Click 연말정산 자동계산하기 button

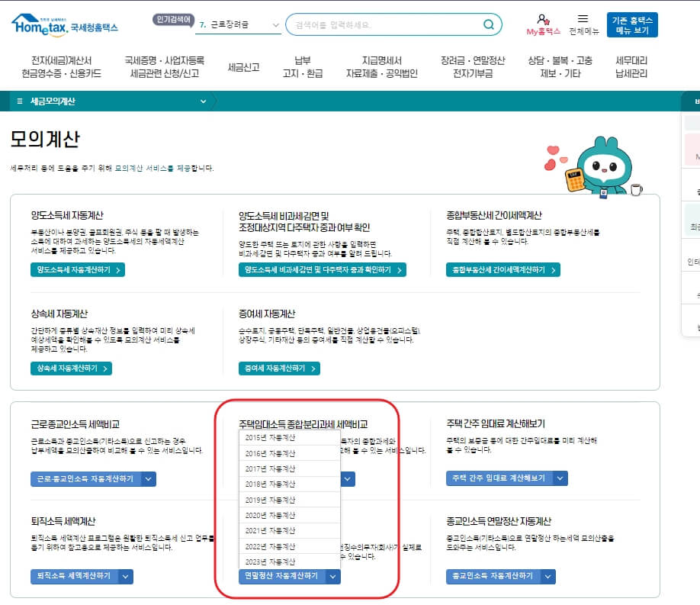point(281,576)
